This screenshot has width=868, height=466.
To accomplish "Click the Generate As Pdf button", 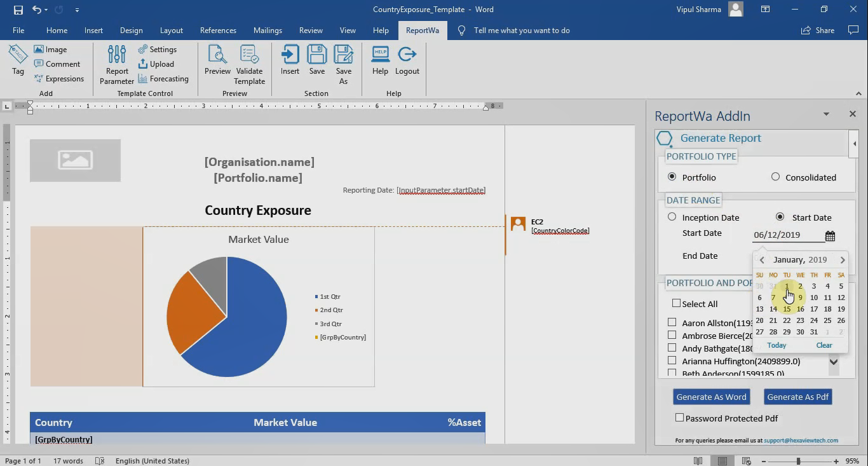I will coord(797,396).
